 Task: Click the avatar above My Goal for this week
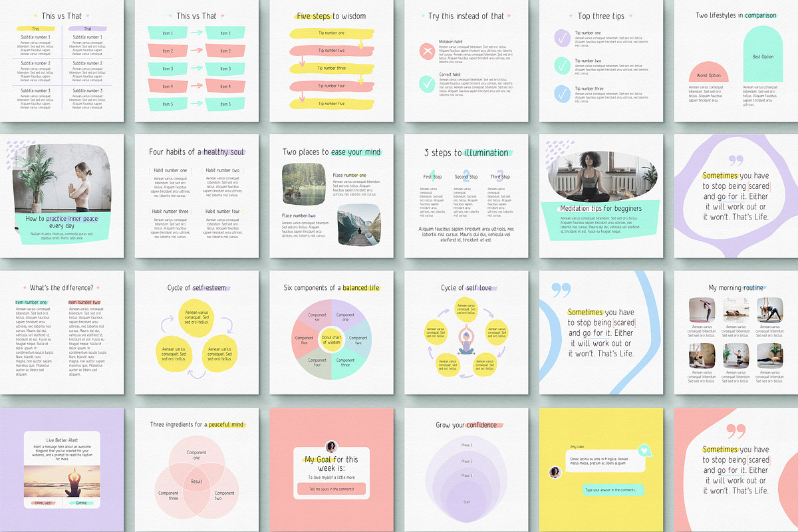(331, 446)
